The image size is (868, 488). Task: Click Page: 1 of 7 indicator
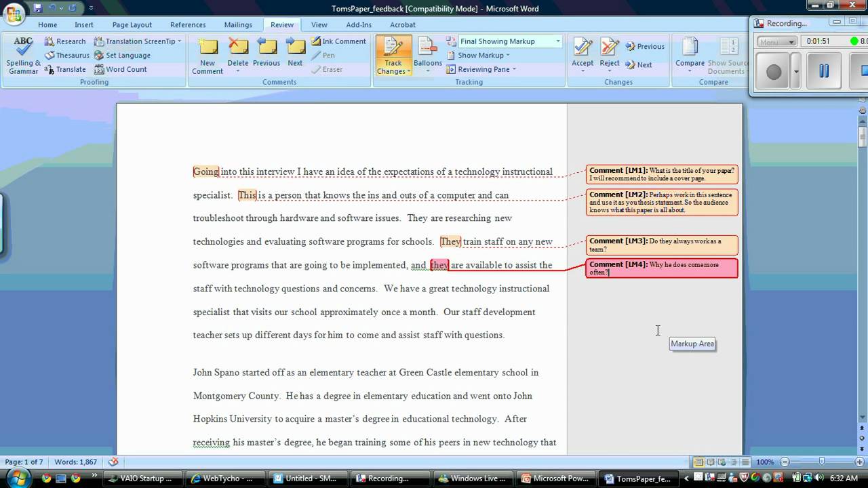click(24, 462)
